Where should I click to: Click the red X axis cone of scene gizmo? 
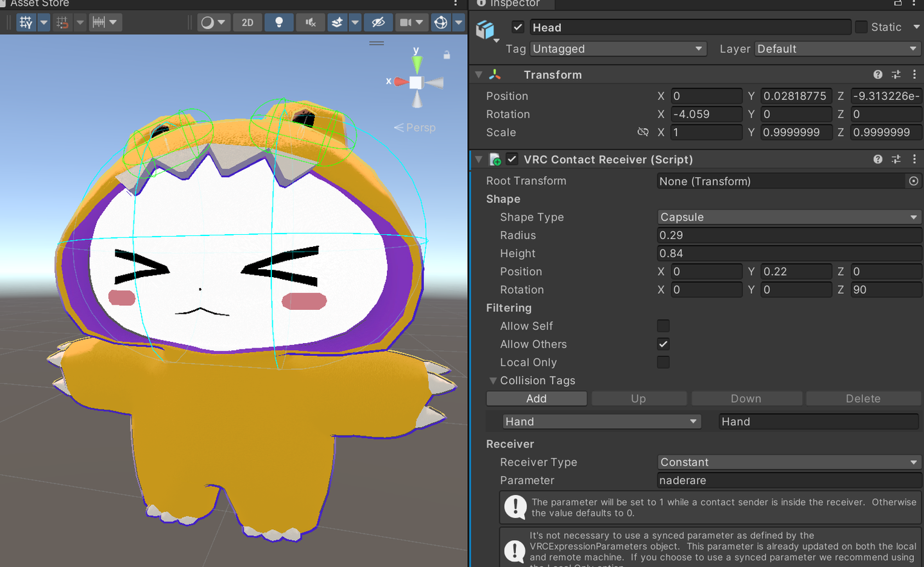click(401, 81)
